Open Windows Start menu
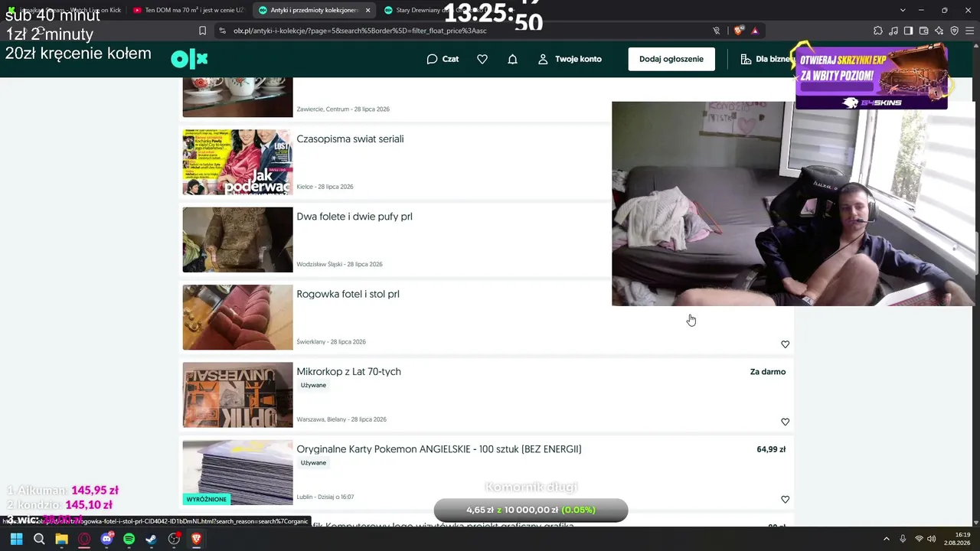Screen dimensions: 980x551 click(x=16, y=539)
